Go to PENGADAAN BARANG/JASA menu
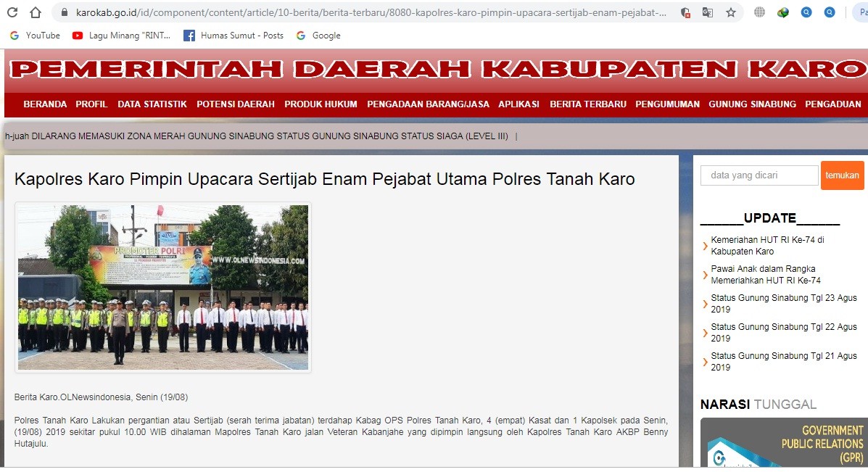The height and width of the screenshot is (472, 868). (x=428, y=104)
